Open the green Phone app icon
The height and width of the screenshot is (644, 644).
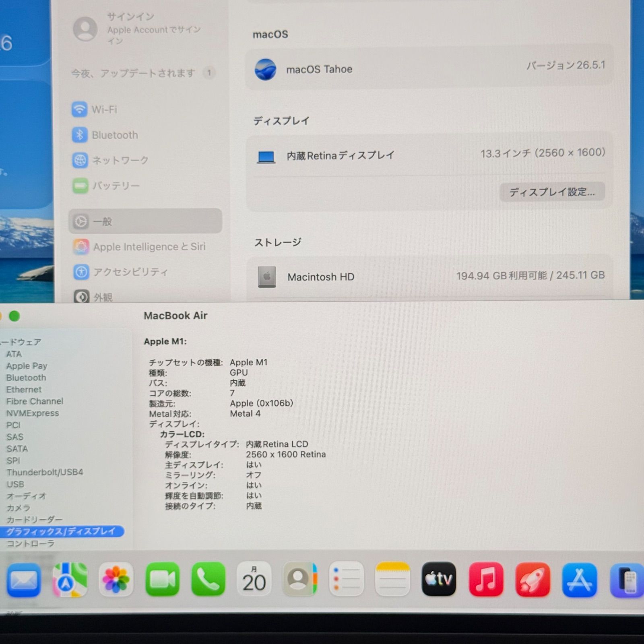[x=208, y=579]
